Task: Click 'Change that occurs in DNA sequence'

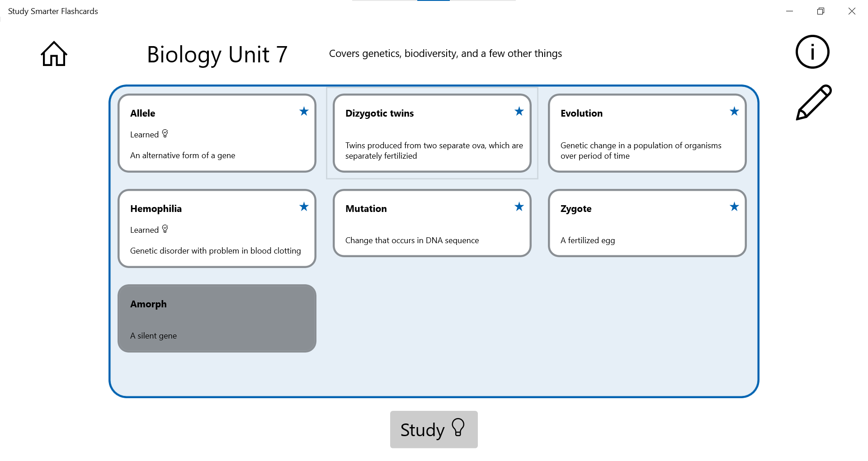Action: pos(412,240)
